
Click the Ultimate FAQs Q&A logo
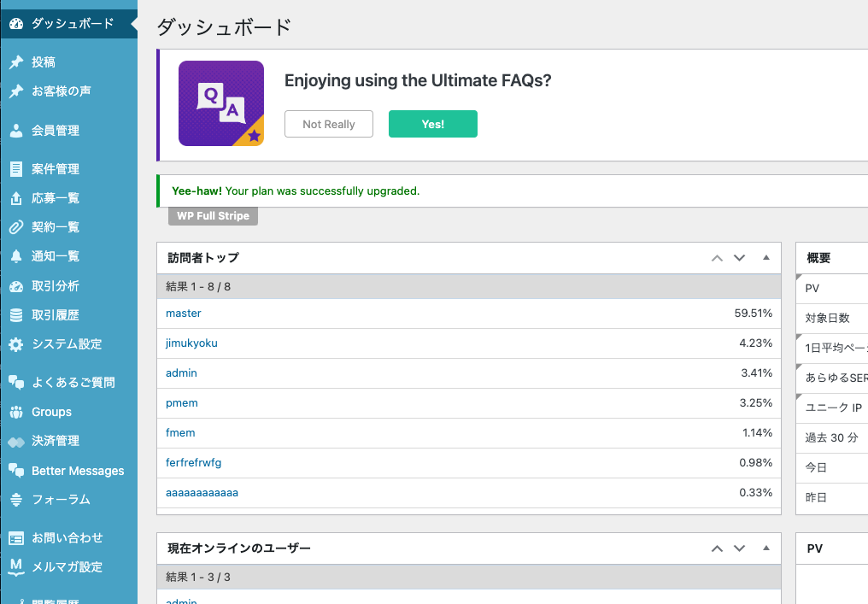click(221, 103)
